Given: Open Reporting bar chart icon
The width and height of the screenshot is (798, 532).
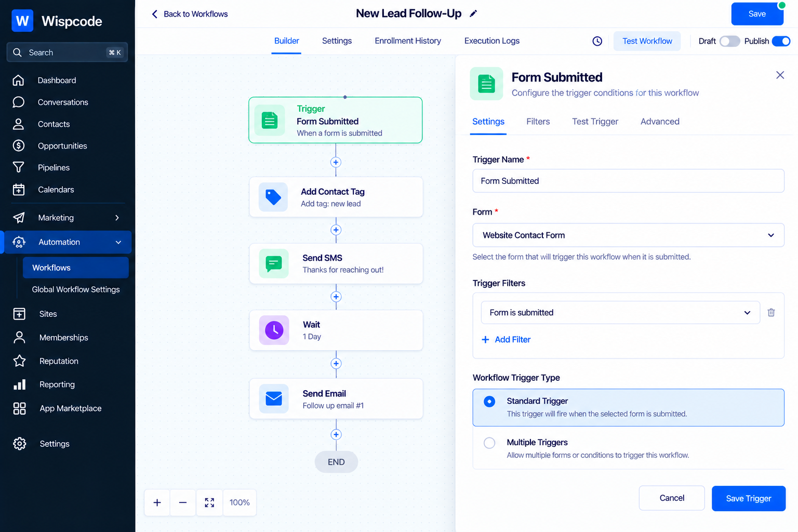Looking at the screenshot, I should (x=19, y=384).
